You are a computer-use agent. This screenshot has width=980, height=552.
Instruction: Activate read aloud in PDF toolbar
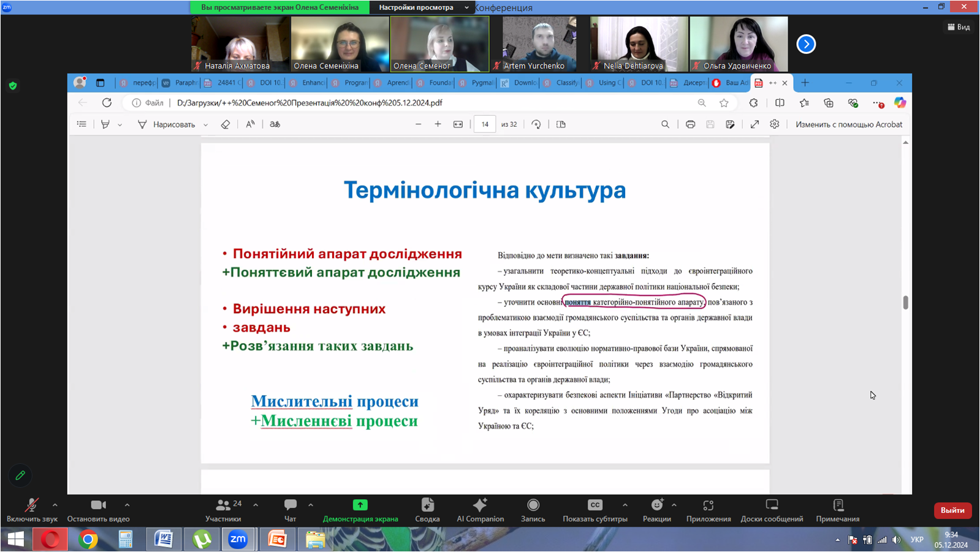pyautogui.click(x=250, y=124)
